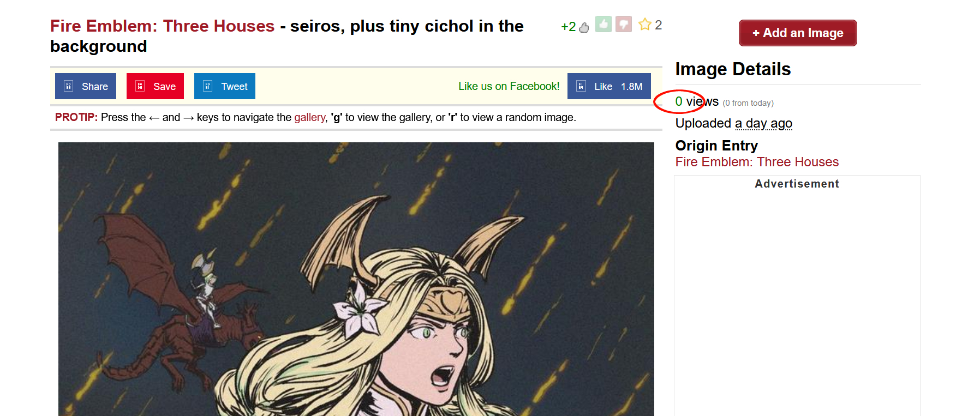Upvote image with green thumbs-up button

point(603,24)
